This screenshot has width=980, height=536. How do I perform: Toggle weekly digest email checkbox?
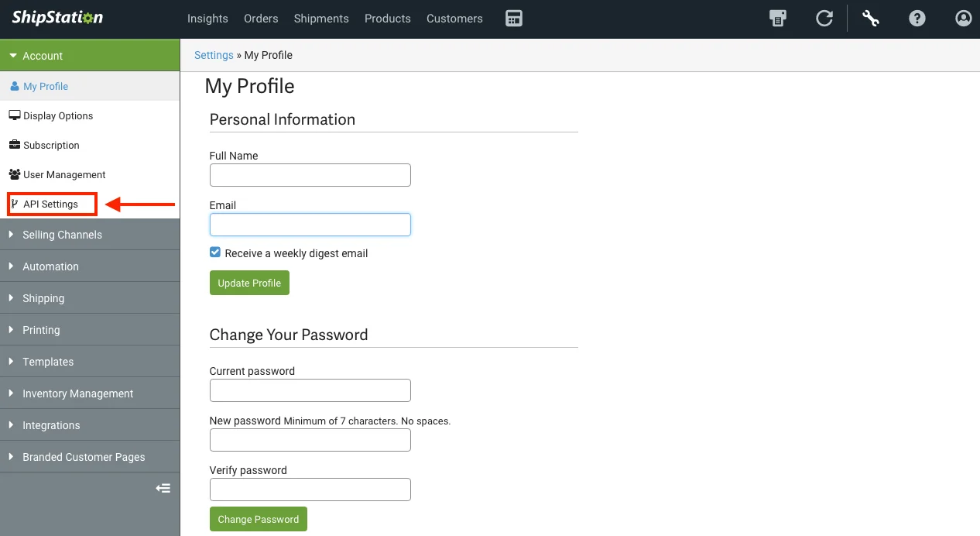click(x=215, y=253)
